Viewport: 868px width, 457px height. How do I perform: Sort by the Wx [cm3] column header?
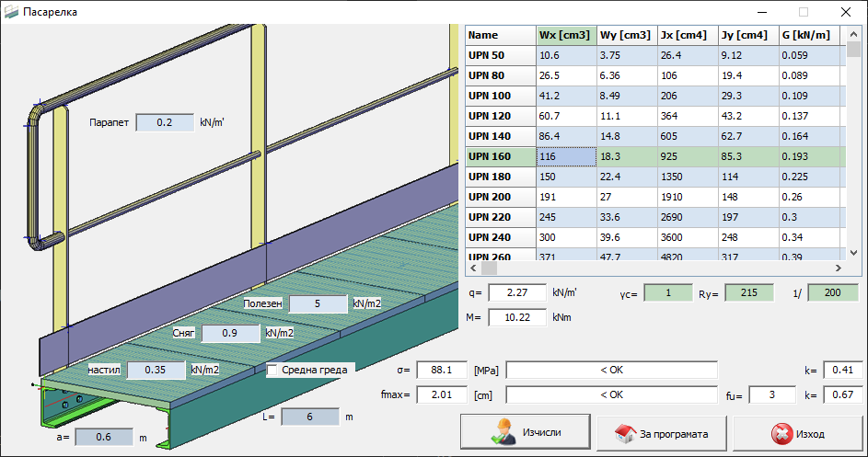tap(565, 35)
